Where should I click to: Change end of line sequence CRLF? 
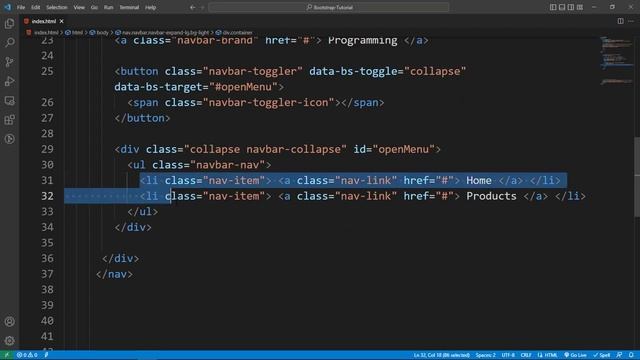(526, 355)
